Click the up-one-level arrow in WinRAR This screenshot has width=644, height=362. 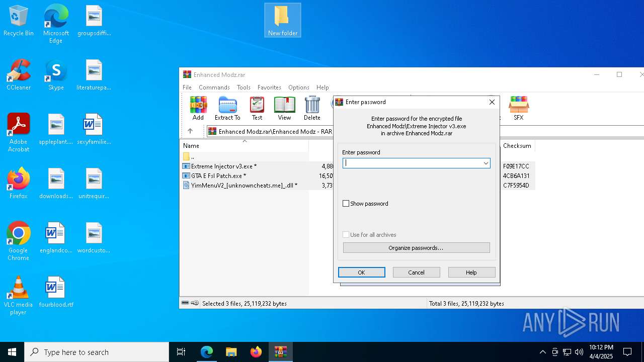point(190,131)
